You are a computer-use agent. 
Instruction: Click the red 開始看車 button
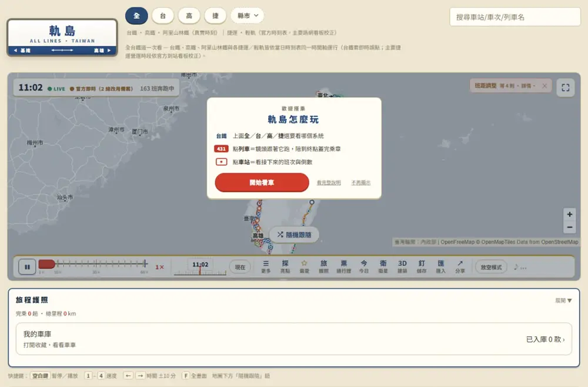(262, 183)
